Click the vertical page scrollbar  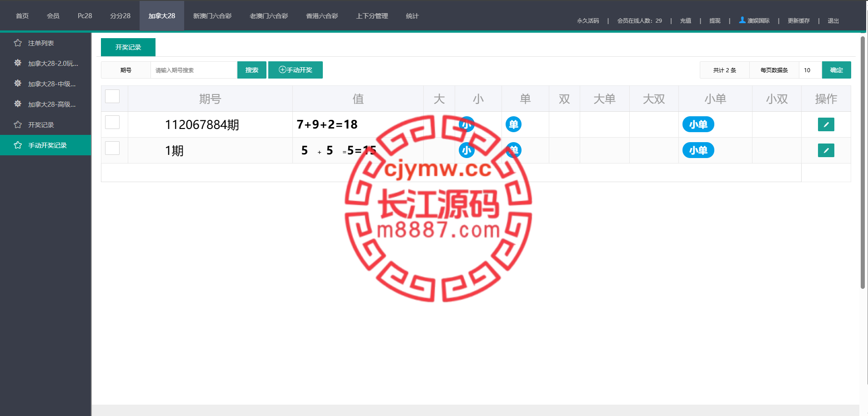863,162
